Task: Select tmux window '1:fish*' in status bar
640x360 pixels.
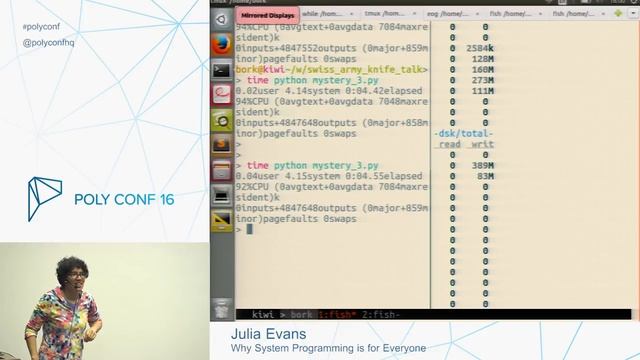Action: coord(337,314)
